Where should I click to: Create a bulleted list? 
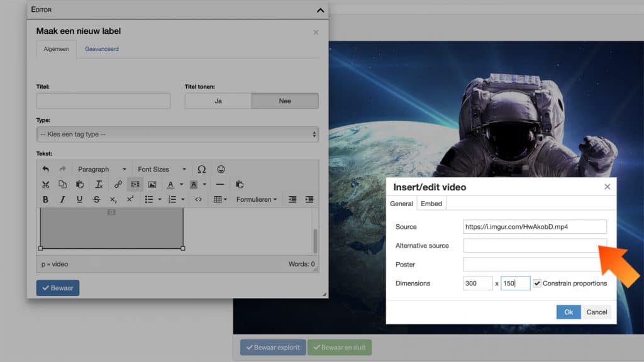click(x=148, y=199)
